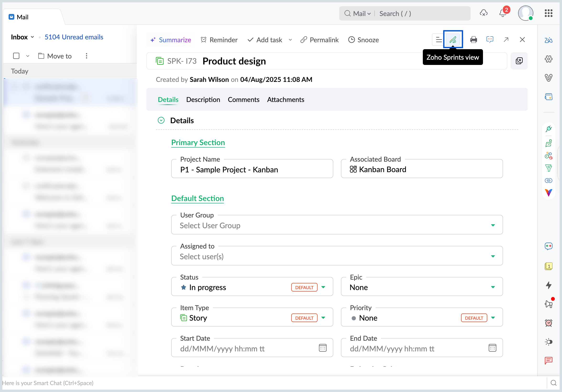Switch to the Comments tab

[x=244, y=100]
